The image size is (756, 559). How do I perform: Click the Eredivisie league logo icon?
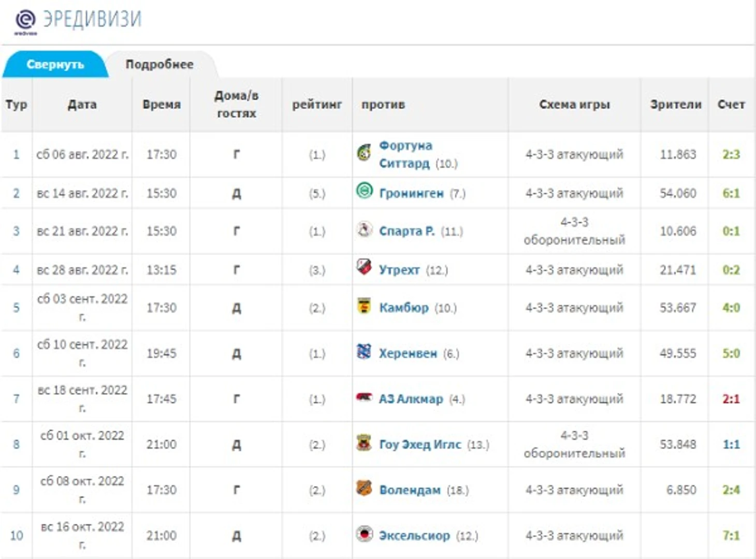(25, 22)
